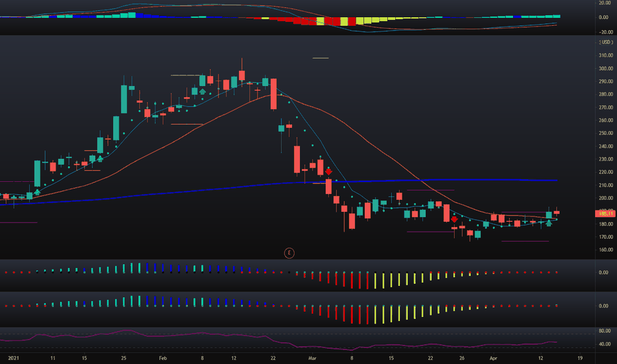Click the 170.00 price axis label

click(606, 238)
